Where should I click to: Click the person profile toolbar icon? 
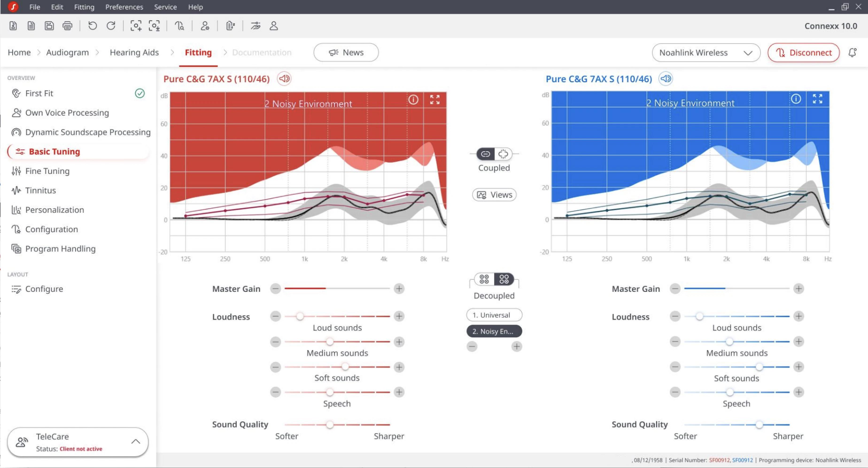click(x=274, y=26)
